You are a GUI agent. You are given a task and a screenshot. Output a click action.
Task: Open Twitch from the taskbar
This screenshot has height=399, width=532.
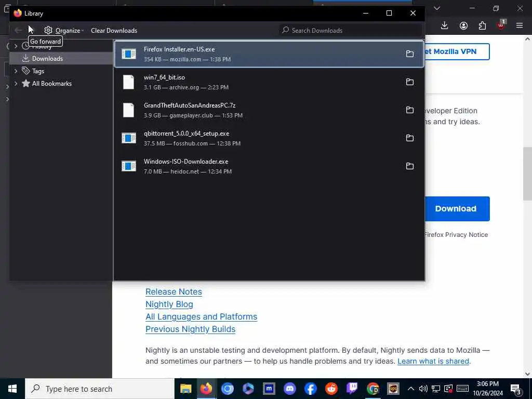[x=352, y=389]
